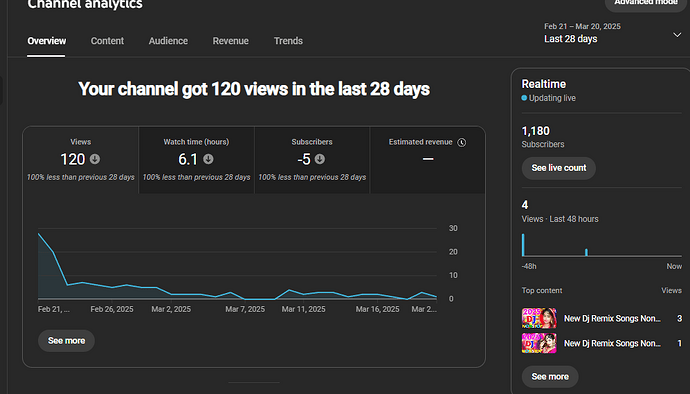This screenshot has height=394, width=690.
Task: Click the See live count button
Action: 558,168
